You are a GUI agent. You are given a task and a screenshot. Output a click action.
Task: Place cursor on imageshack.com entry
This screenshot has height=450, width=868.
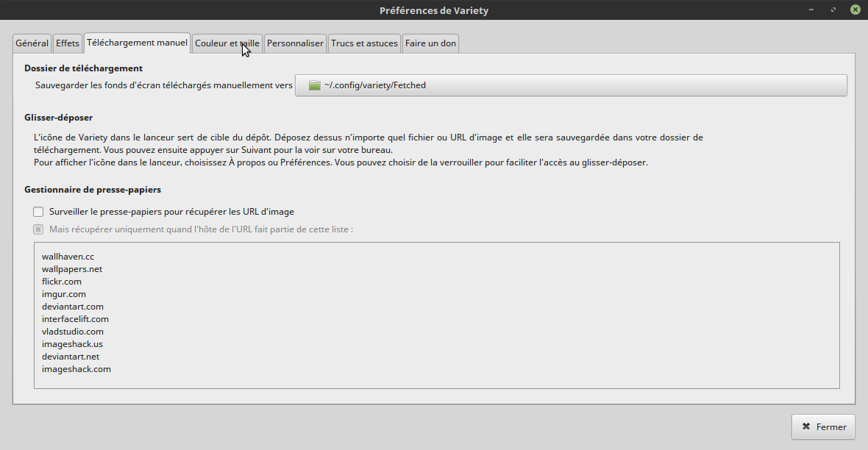[77, 369]
